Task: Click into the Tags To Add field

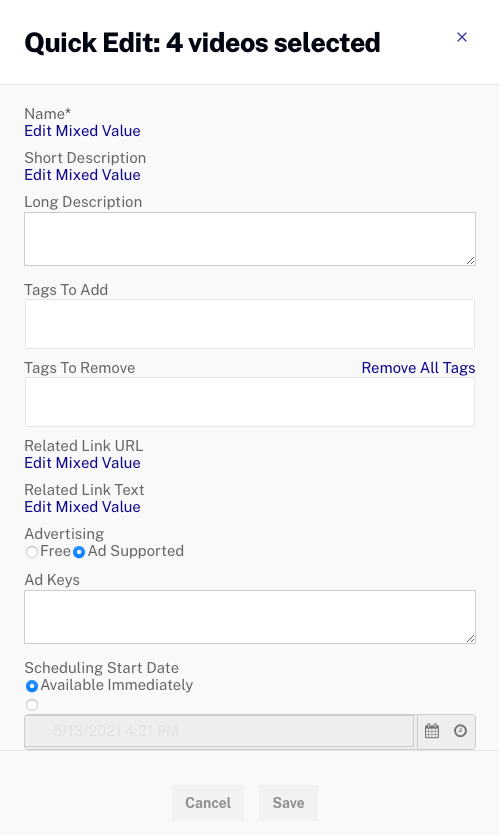Action: click(x=250, y=324)
